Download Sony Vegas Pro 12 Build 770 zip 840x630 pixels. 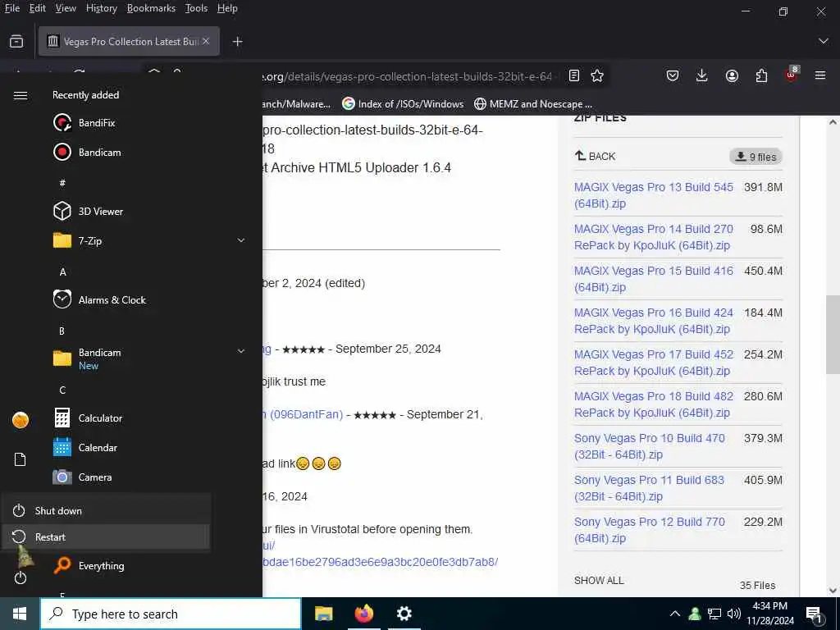click(x=650, y=529)
